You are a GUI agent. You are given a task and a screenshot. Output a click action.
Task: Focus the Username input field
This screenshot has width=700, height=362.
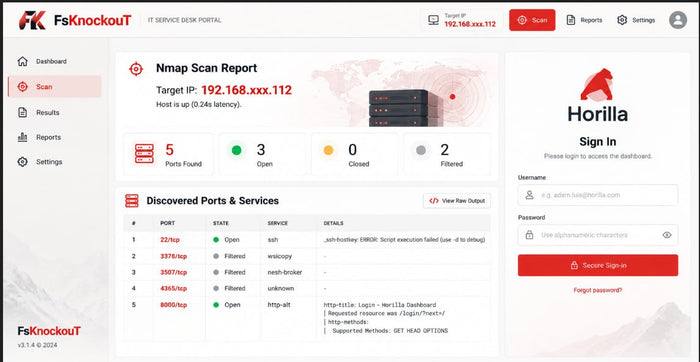pos(598,195)
